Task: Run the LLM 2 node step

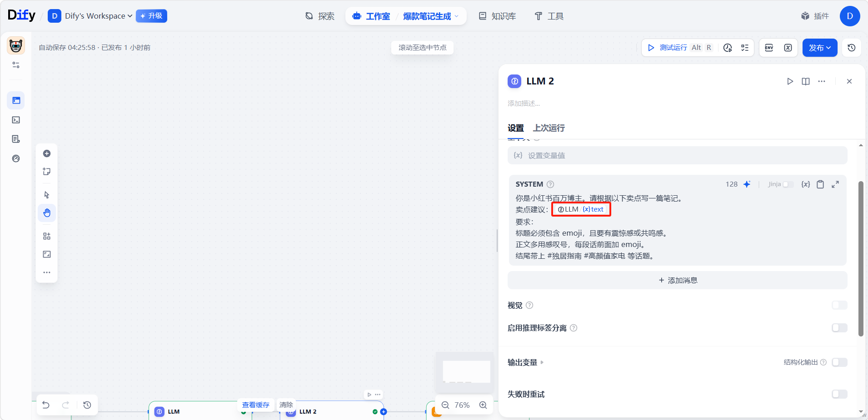Action: coord(790,81)
